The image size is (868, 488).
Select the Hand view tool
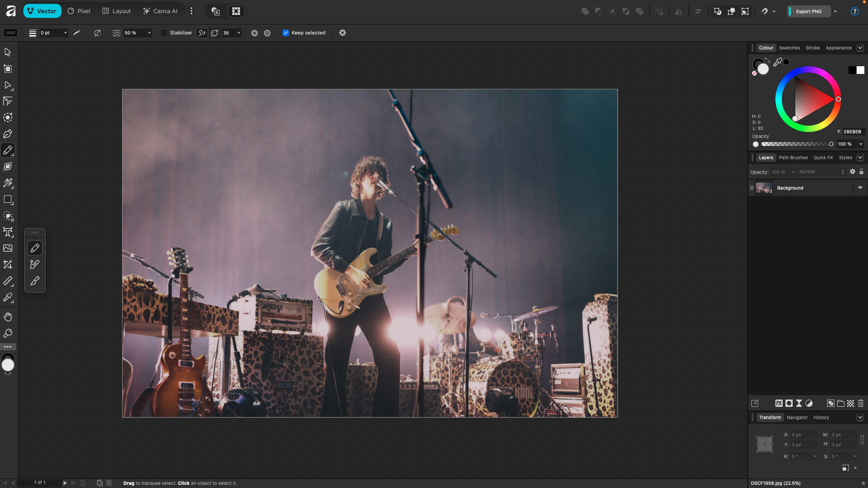click(x=8, y=317)
